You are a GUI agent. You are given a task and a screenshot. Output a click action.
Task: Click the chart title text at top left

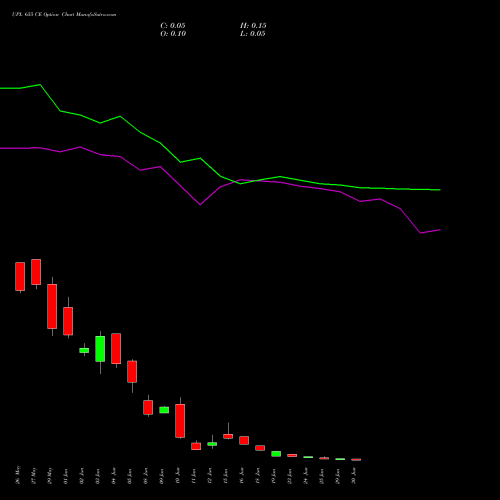click(x=64, y=15)
